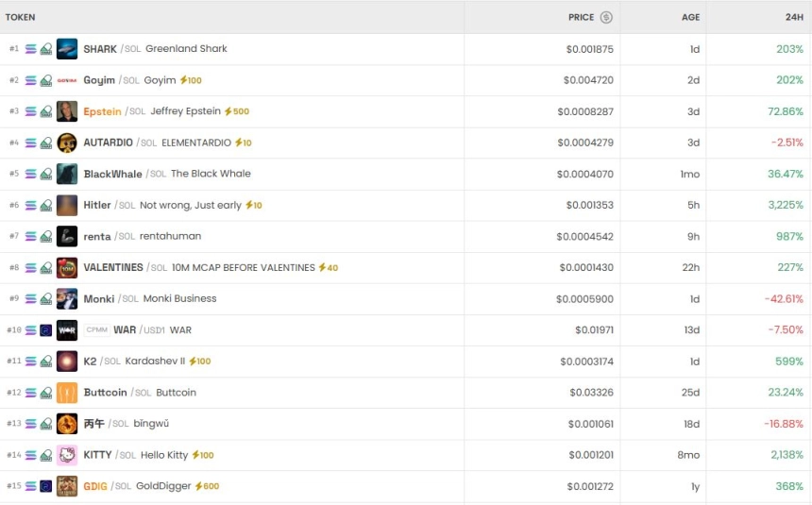
Task: Click the Hello Kitty token logo
Action: [x=67, y=455]
